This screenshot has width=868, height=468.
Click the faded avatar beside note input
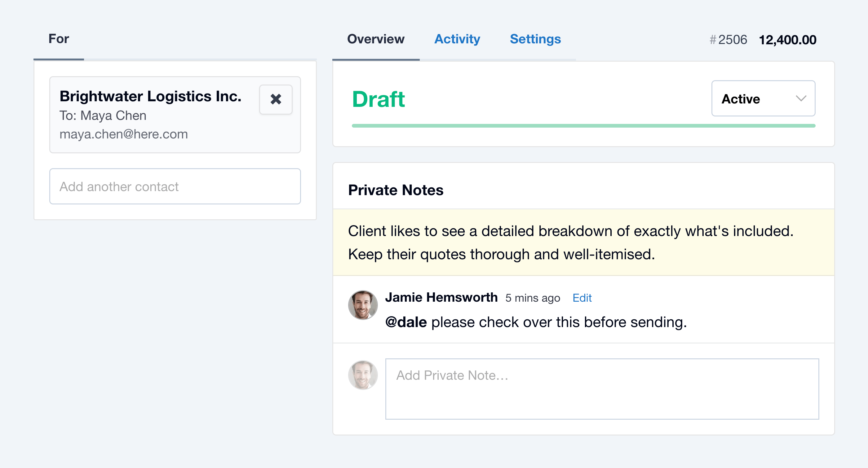point(363,375)
